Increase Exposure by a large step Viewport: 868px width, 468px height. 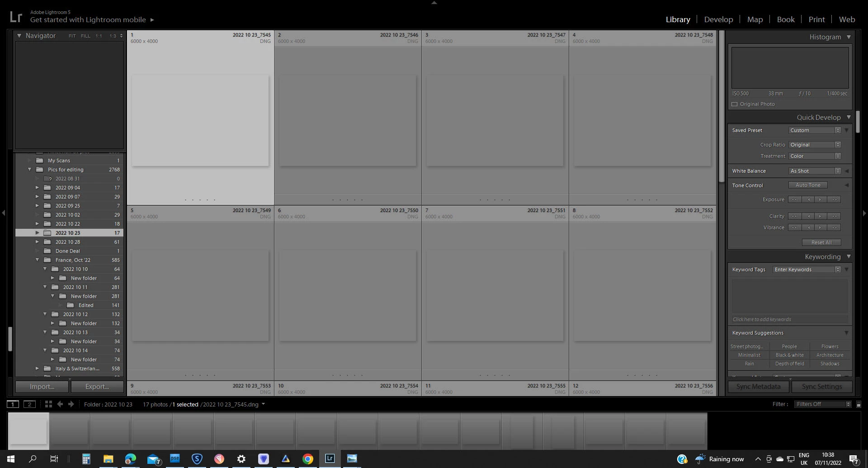tap(835, 199)
